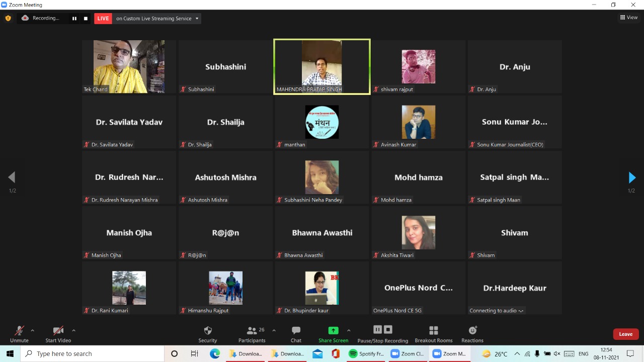
Task: Open Custom Live Streaming Service dropdown
Action: [157, 19]
